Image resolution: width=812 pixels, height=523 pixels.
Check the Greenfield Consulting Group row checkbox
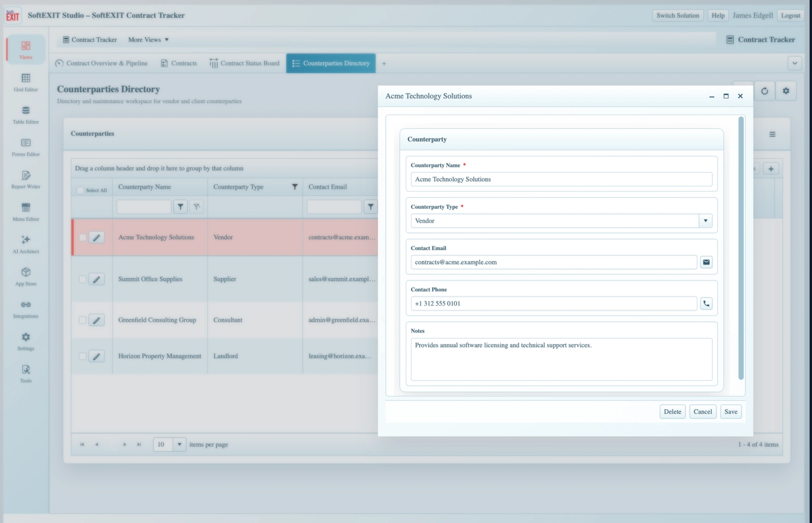click(x=82, y=320)
